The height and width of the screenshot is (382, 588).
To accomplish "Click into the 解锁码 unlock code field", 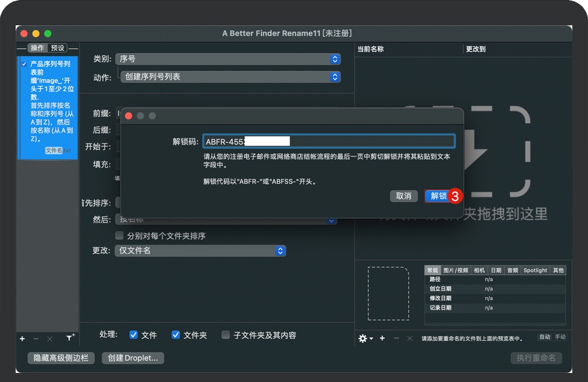I will tap(329, 141).
